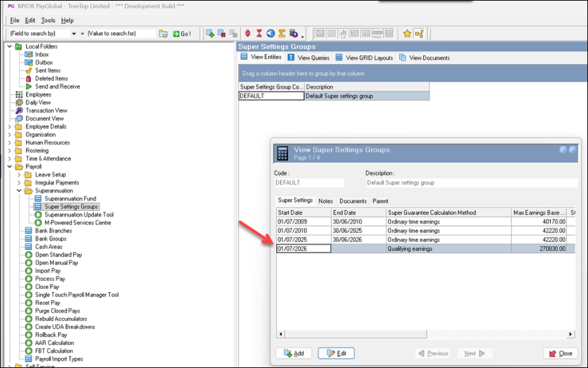Click the grid's right scroll arrow
This screenshot has height=368, width=588.
pyautogui.click(x=571, y=334)
